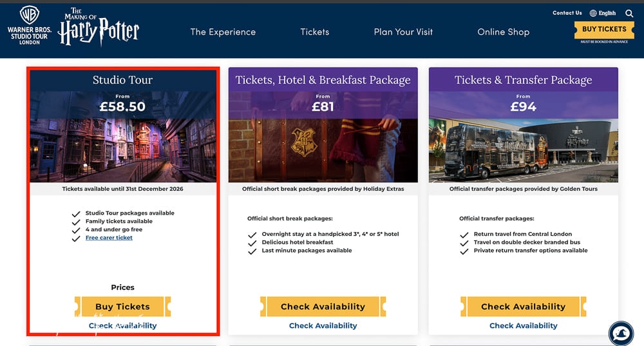
Task: Click Check Availability button for the Hotel & Breakfast package
Action: [323, 307]
